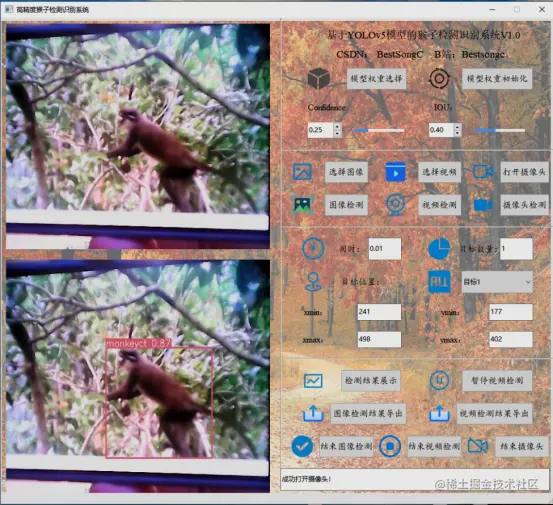This screenshot has height=505, width=553.
Task: Click the pause circle icon beside 暂停视频检测
Action: (x=439, y=381)
